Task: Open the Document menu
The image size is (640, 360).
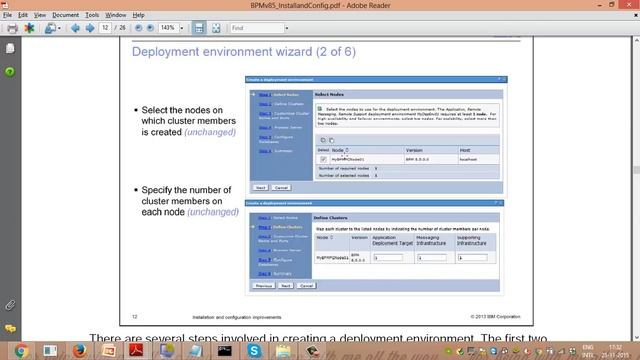Action: click(x=65, y=15)
